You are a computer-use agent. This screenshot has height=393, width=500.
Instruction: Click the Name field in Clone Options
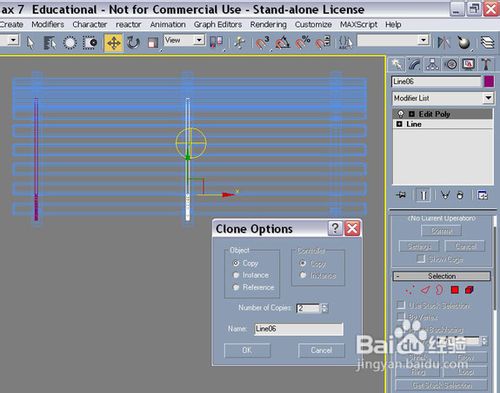(x=299, y=329)
